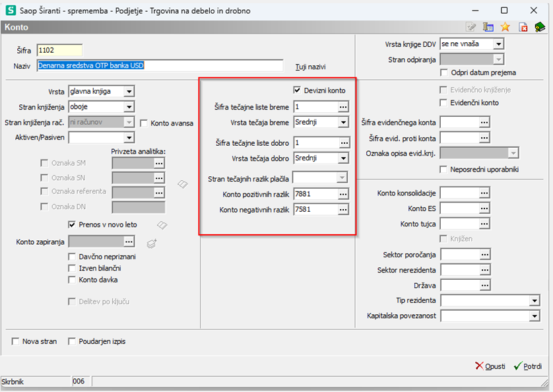Check Odpri datum prejema
553x392 pixels.
pyautogui.click(x=444, y=73)
